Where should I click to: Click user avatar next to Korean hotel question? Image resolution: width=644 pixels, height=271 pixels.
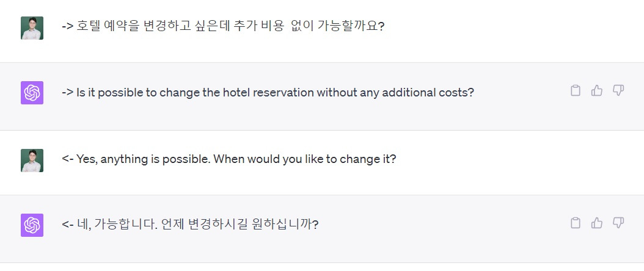click(32, 28)
